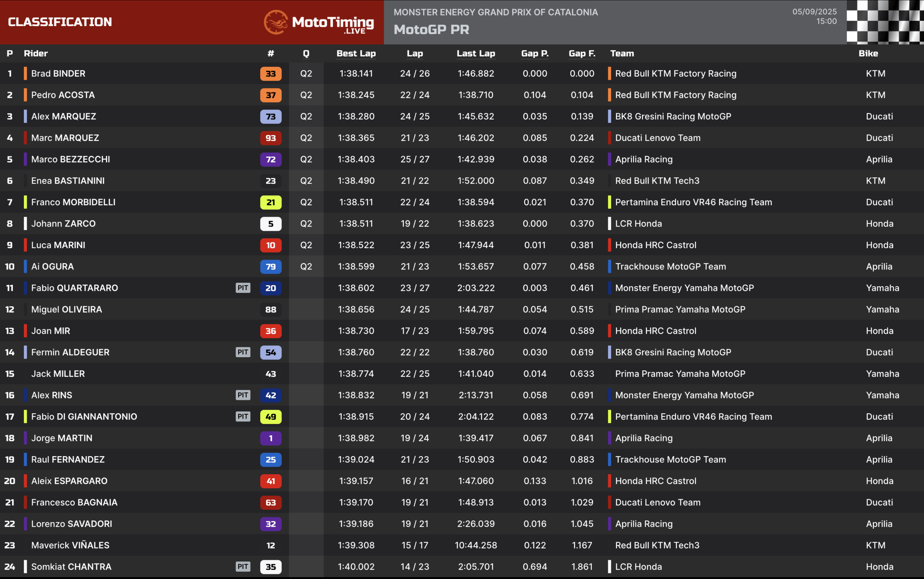Click Alex Marquez's number 73 badge
Image resolution: width=924 pixels, height=579 pixels.
point(270,116)
